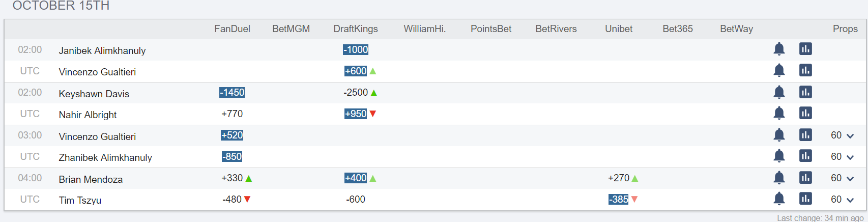The width and height of the screenshot is (868, 222).
Task: Select DraftKings +400 odds for Brian Mendoza
Action: tap(356, 178)
